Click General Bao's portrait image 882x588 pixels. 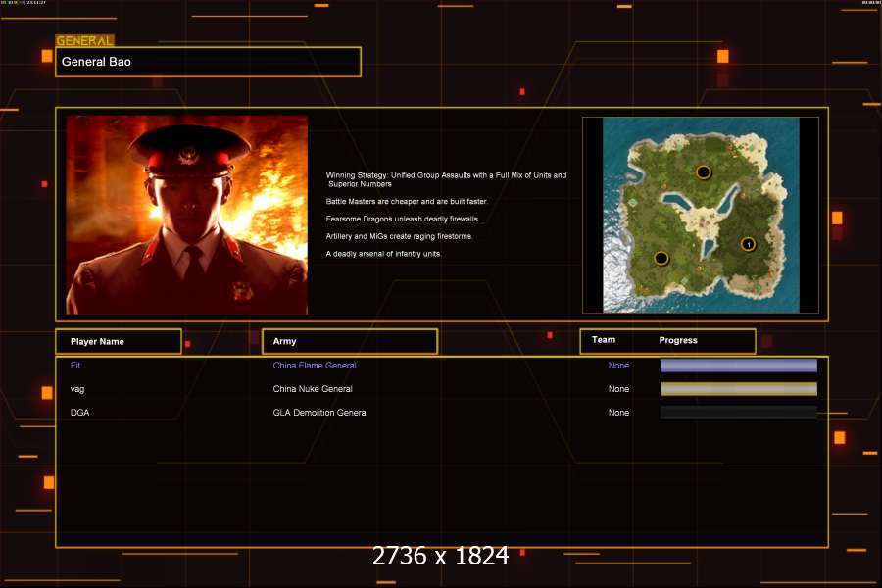click(x=187, y=215)
